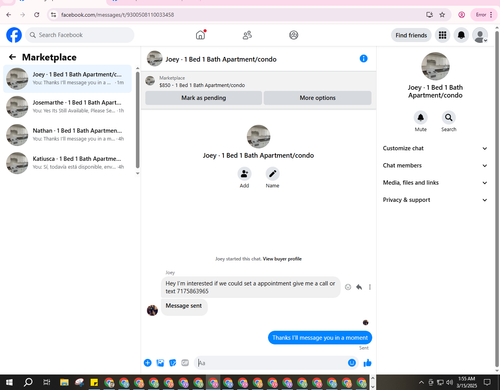Click the conversation list scrollbar
This screenshot has width=500, height=390.
pyautogui.click(x=137, y=120)
